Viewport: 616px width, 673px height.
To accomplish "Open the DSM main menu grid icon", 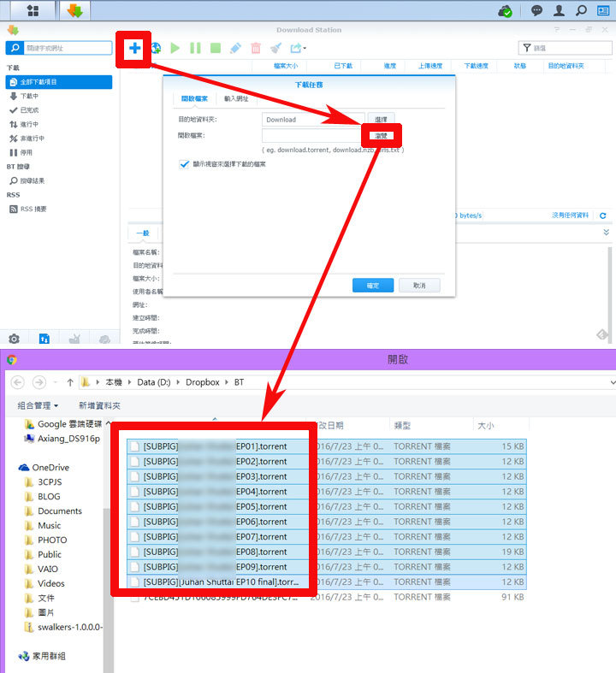I will tap(33, 11).
